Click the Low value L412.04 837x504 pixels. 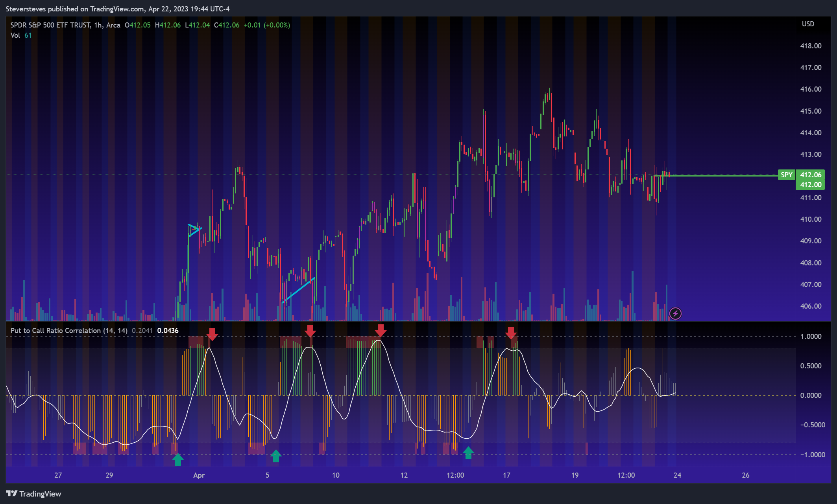(x=198, y=25)
